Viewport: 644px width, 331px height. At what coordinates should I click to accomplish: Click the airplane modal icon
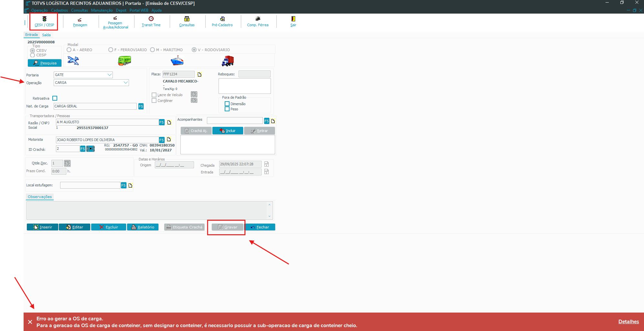coord(73,61)
